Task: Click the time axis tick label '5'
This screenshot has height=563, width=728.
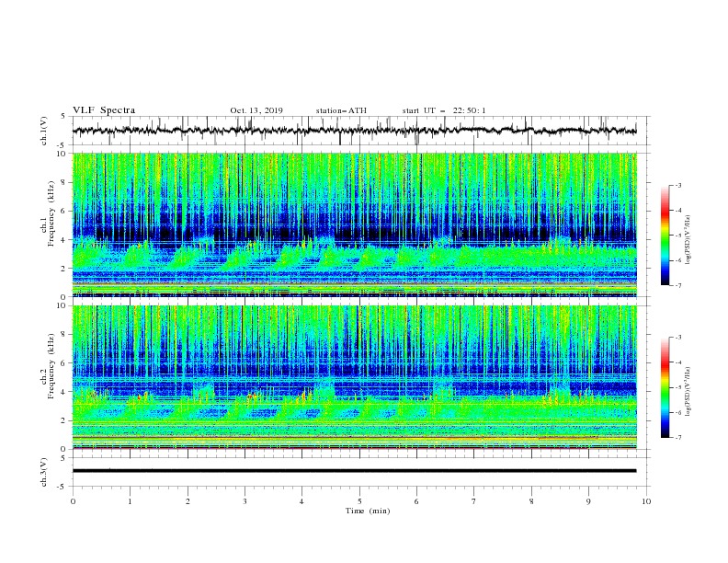Action: click(x=359, y=501)
